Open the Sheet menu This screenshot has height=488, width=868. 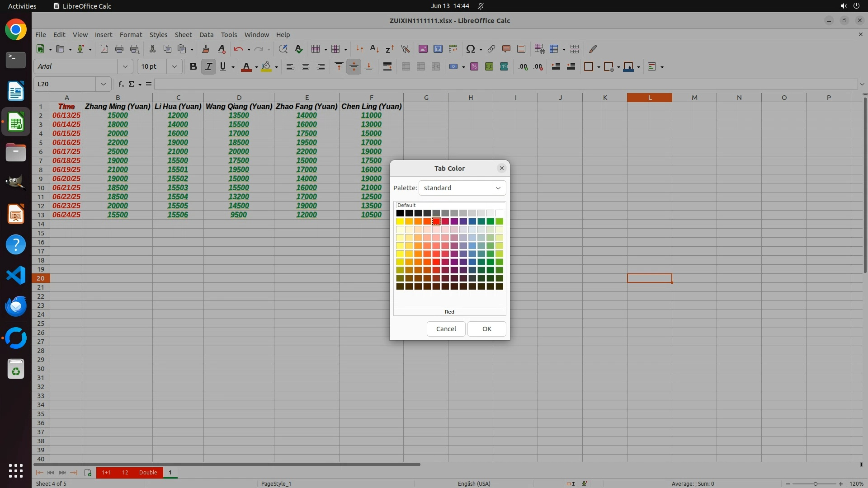click(183, 34)
